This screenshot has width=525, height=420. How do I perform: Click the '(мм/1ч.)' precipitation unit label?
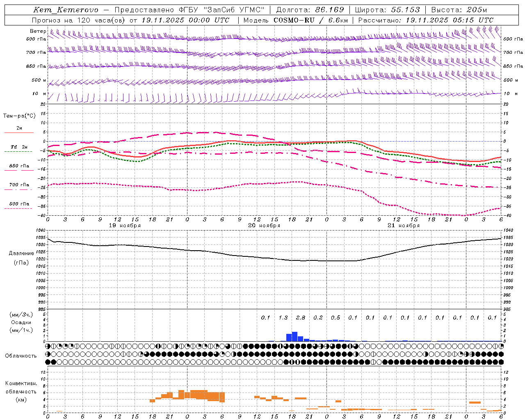pos(21,330)
